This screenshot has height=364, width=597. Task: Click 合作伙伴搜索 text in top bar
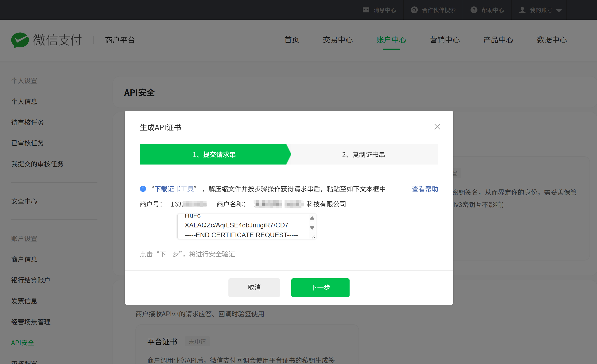439,10
